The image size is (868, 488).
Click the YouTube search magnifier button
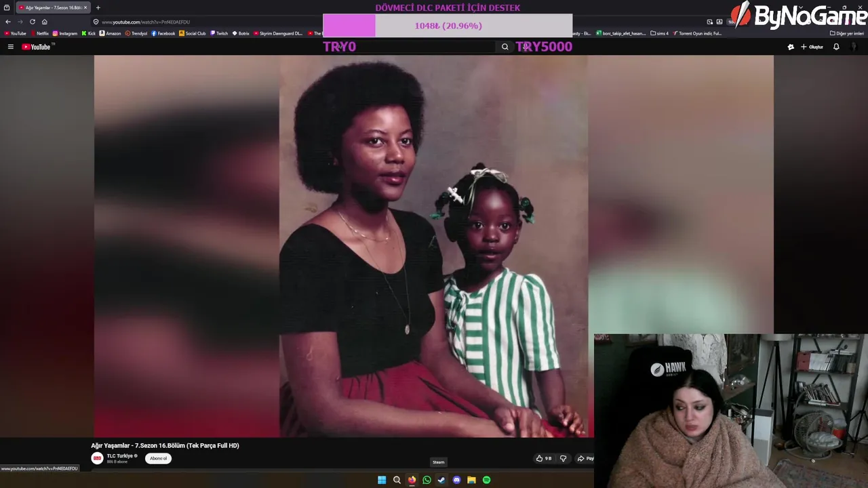[505, 47]
